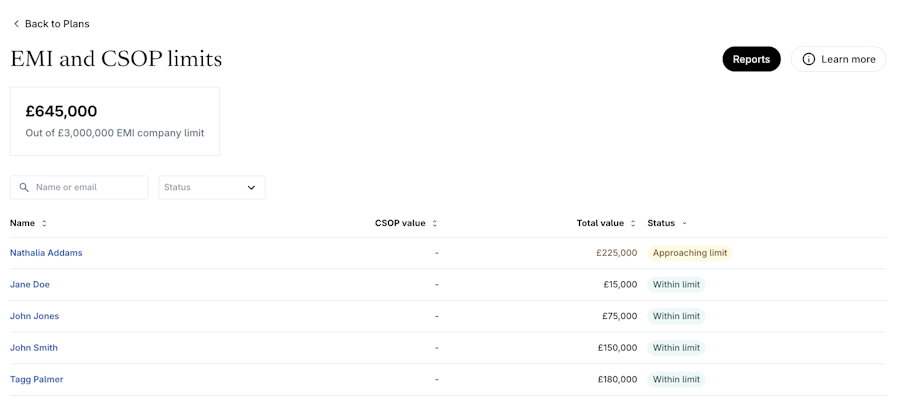
Task: Click the Approaching limit status badge
Action: [689, 253]
